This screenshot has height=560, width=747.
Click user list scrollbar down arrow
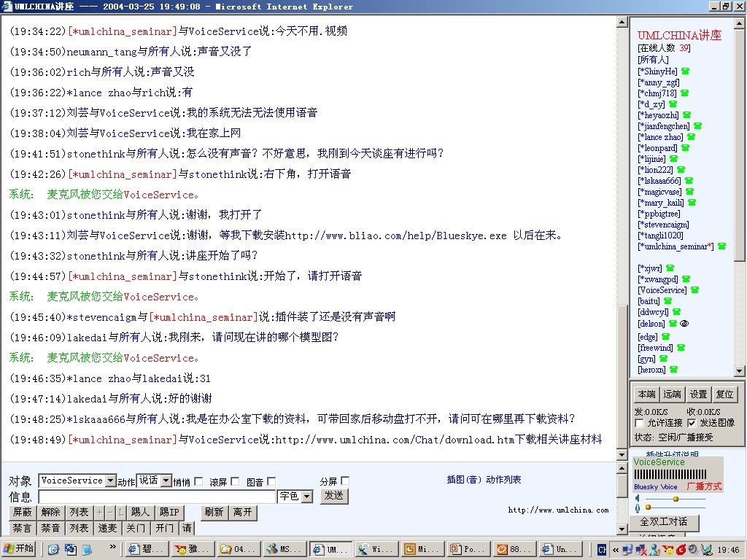[x=739, y=370]
